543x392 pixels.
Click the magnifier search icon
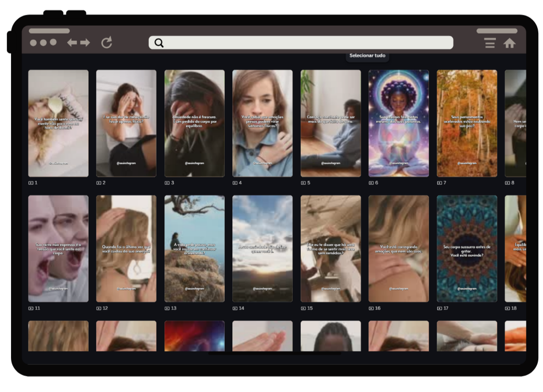tap(159, 42)
